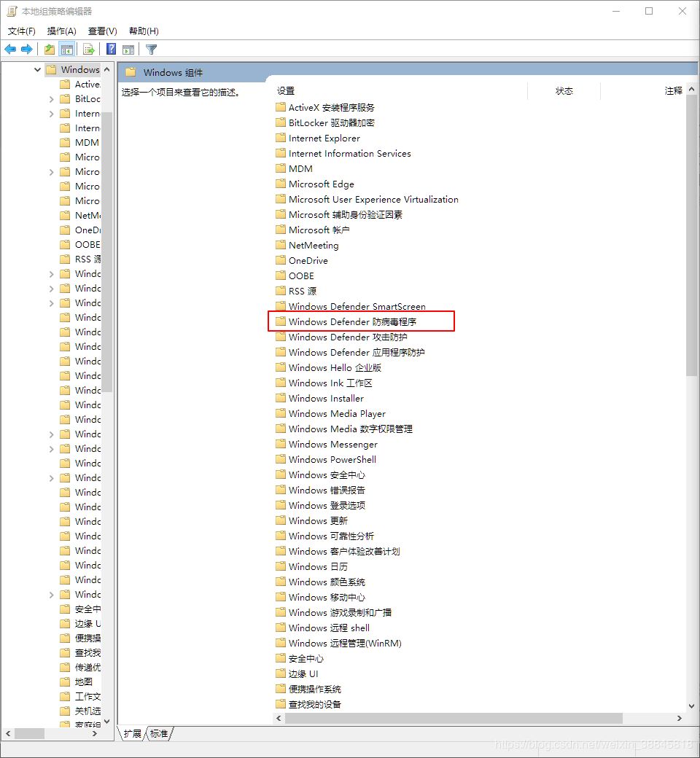
Task: Click the settings list scroll-down arrow
Action: [692, 706]
